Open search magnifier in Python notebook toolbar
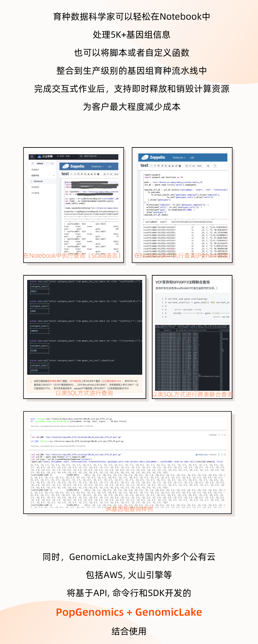 (208, 166)
